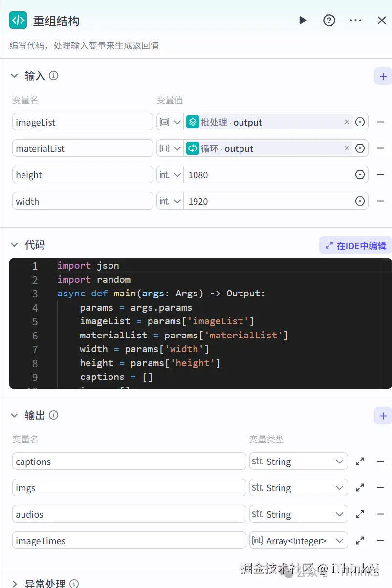The image size is (392, 588).
Task: Run the 重组结构 code node test
Action: 303,21
